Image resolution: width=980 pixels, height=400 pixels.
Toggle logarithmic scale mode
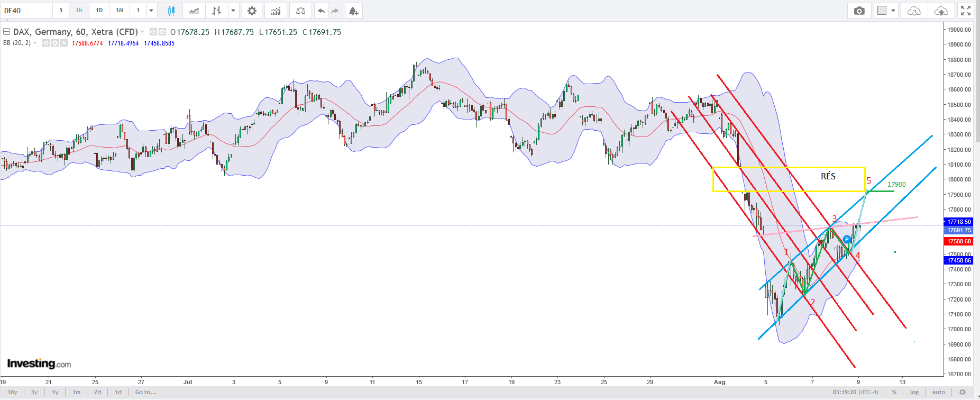914,392
